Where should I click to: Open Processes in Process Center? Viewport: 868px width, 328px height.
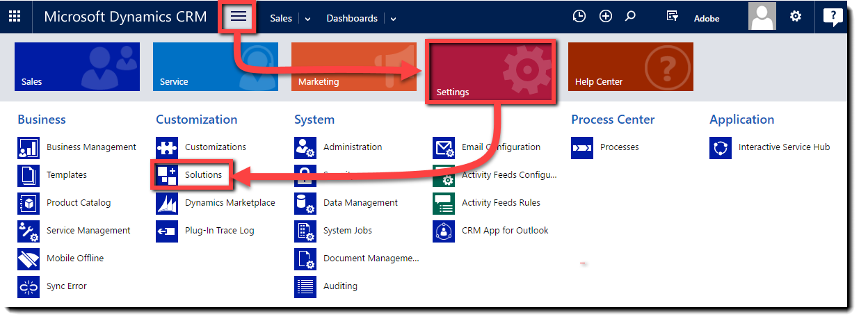point(619,147)
